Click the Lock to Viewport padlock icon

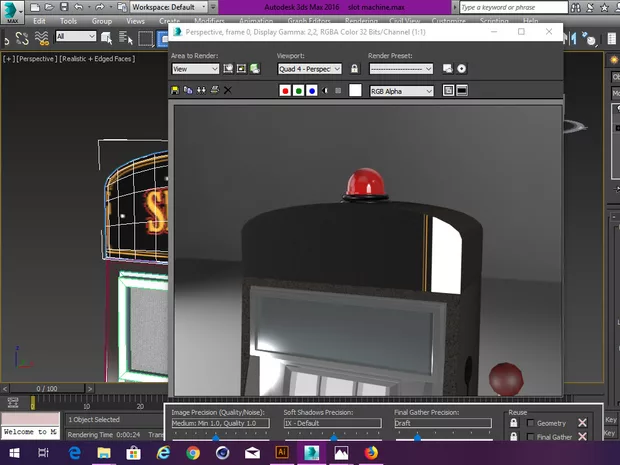tap(354, 69)
